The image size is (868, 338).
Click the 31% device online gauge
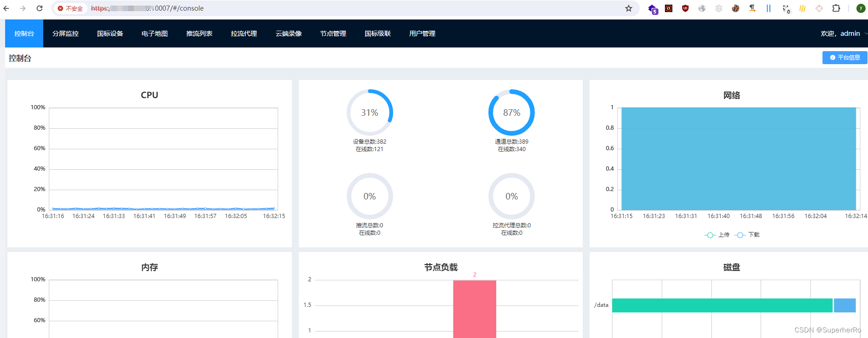[370, 113]
